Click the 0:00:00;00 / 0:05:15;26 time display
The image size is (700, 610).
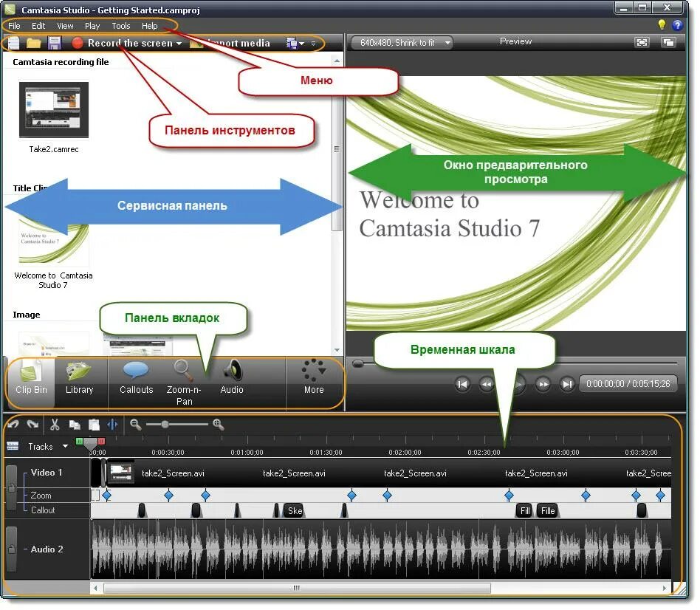click(x=628, y=383)
